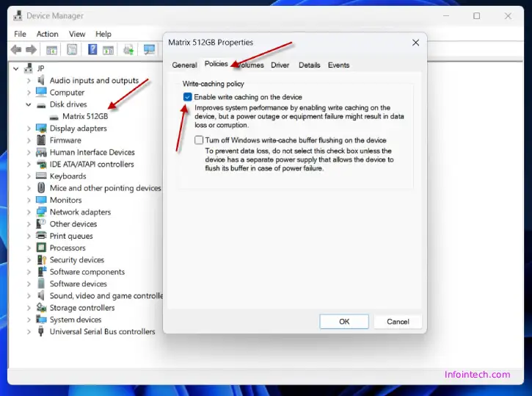Uncheck Enable write caching on the device
Viewport: 532px width, 396px height.
187,97
